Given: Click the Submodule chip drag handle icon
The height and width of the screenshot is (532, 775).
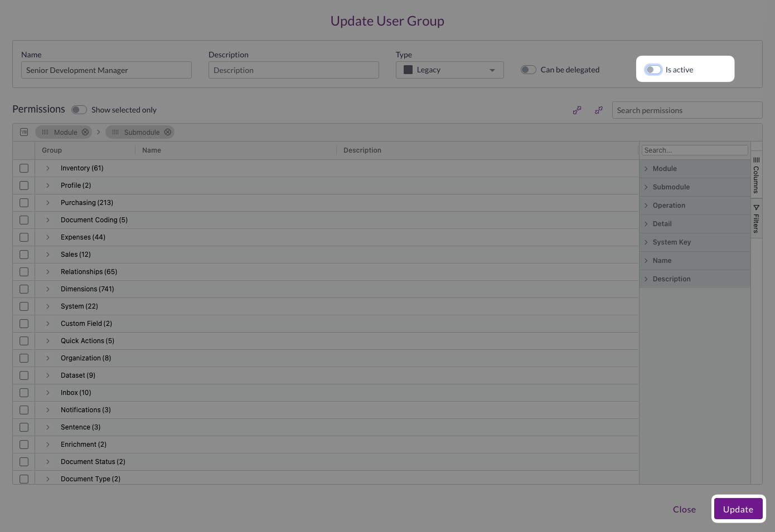Looking at the screenshot, I should tap(115, 132).
